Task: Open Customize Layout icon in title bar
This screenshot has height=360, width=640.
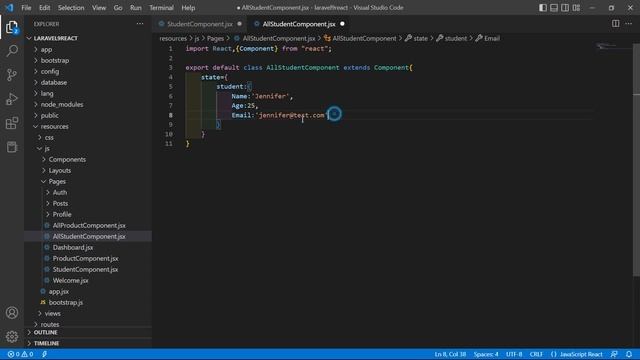Action: (576, 8)
